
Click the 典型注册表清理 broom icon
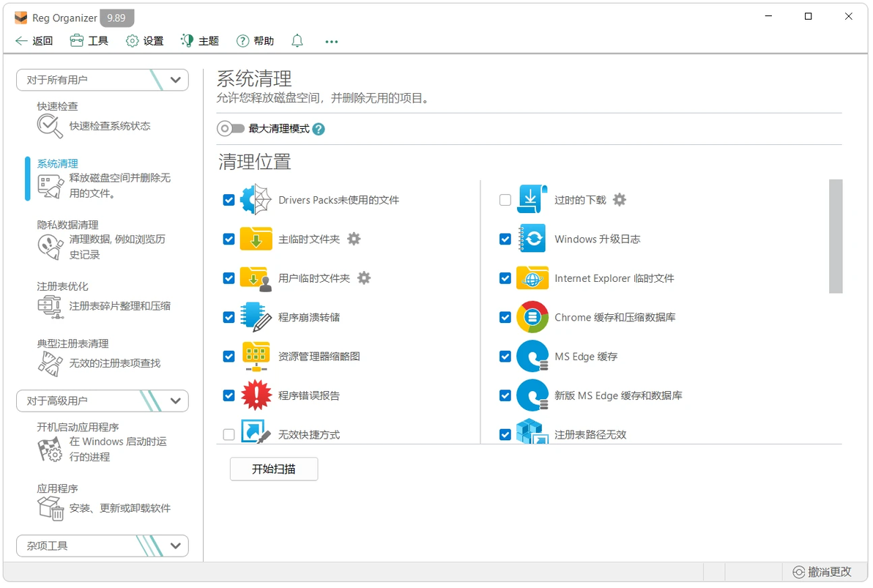[50, 364]
